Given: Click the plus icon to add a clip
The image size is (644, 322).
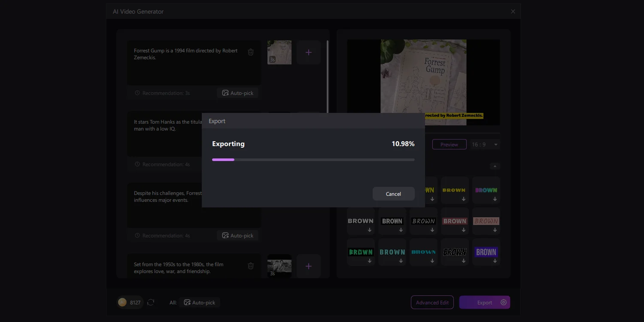Looking at the screenshot, I should coord(308,52).
